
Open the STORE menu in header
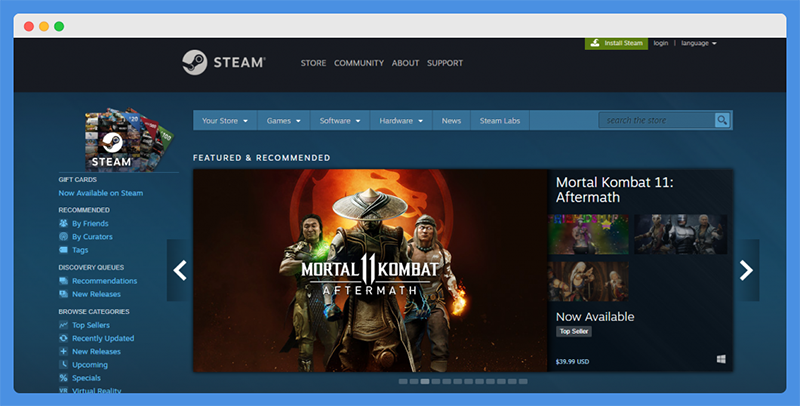point(313,63)
